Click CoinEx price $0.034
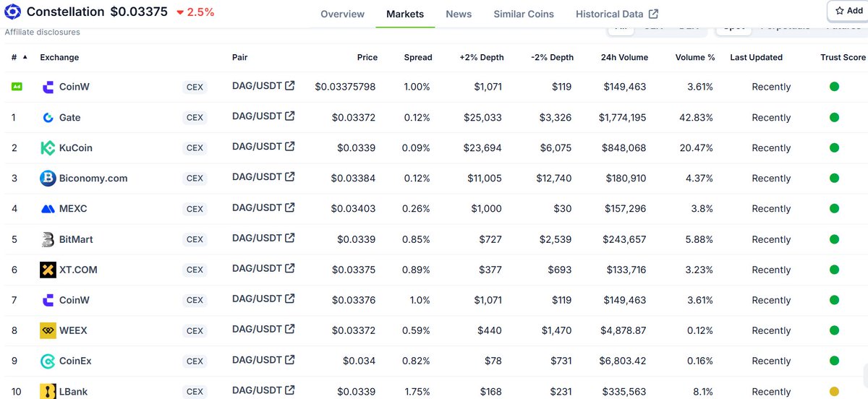This screenshot has height=399, width=868. pos(359,361)
